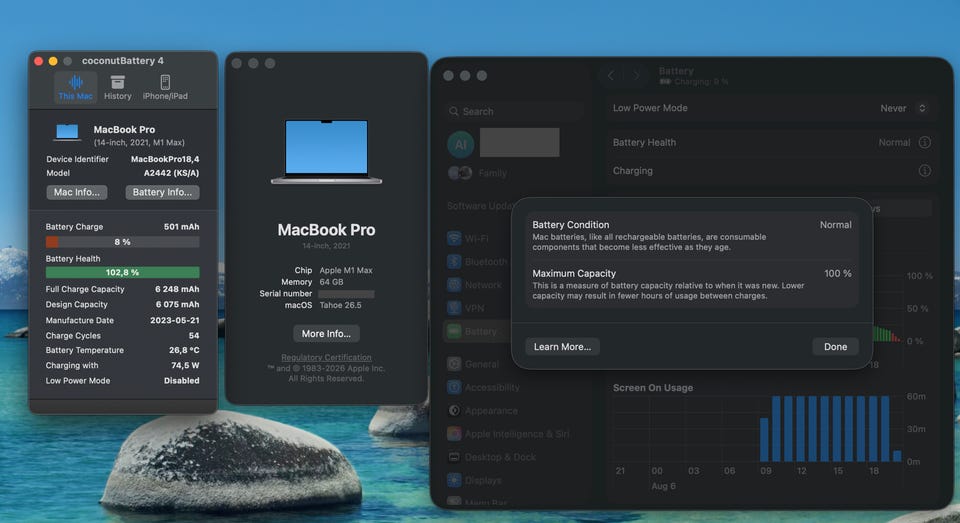Click Battery Condition Normal value
Viewport: 960px width, 523px height.
835,225
